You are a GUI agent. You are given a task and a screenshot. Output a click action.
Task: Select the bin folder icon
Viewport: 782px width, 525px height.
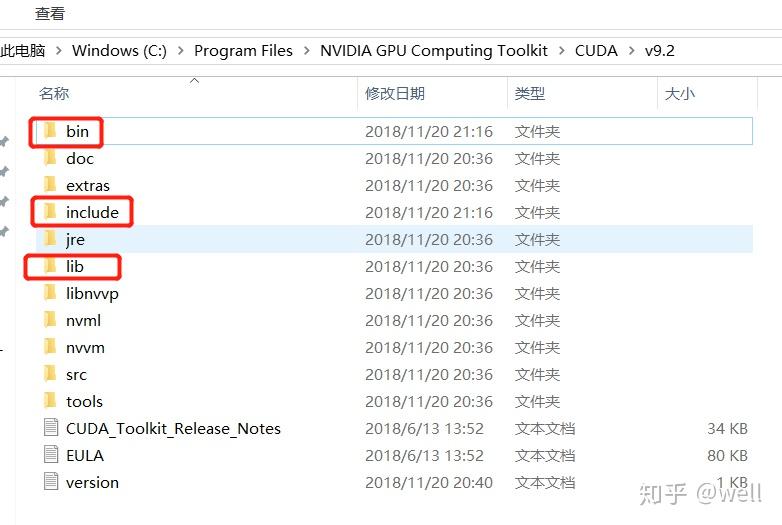pos(50,131)
